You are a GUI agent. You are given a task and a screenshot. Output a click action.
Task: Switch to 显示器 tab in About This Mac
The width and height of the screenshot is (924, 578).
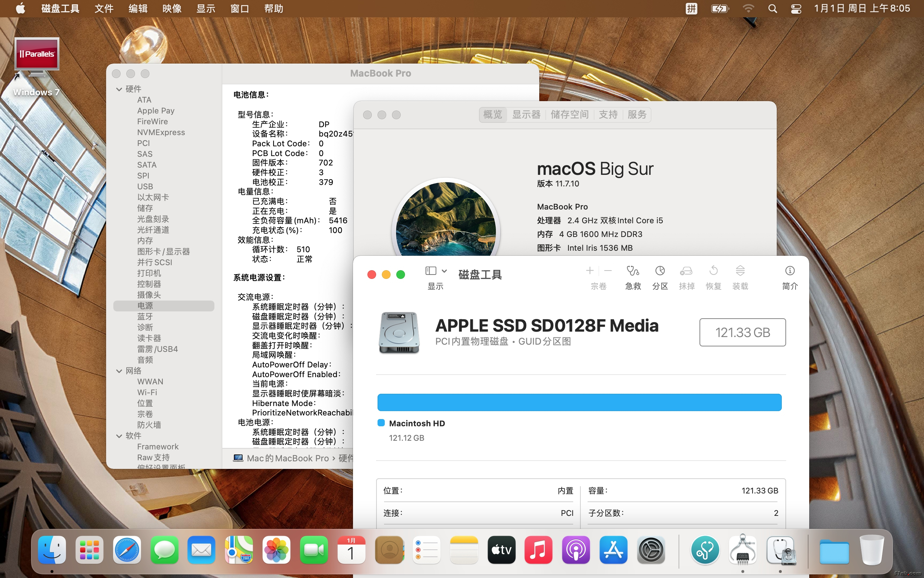526,114
